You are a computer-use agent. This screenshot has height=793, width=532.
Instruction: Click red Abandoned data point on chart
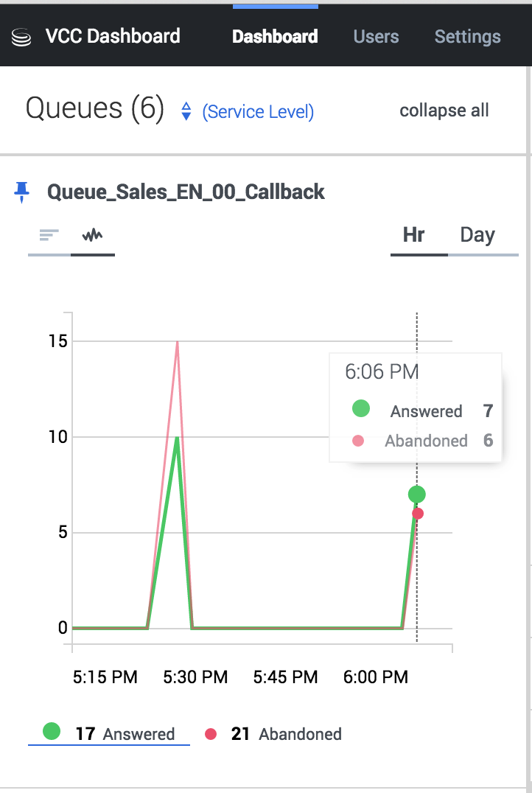pyautogui.click(x=418, y=514)
